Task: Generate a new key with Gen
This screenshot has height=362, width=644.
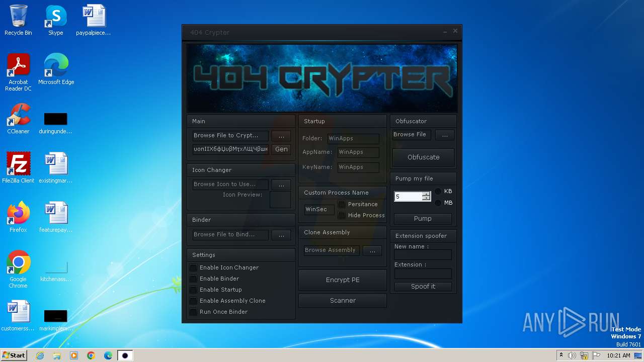Action: pos(281,149)
